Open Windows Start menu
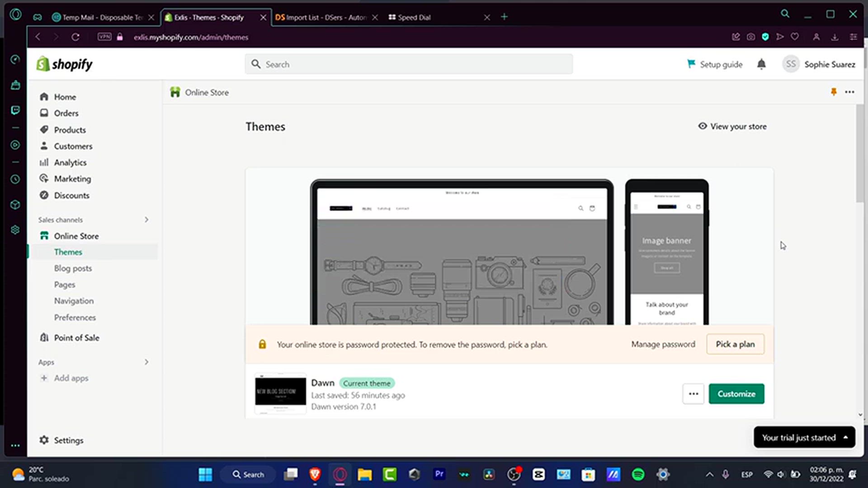This screenshot has height=488, width=868. (205, 474)
